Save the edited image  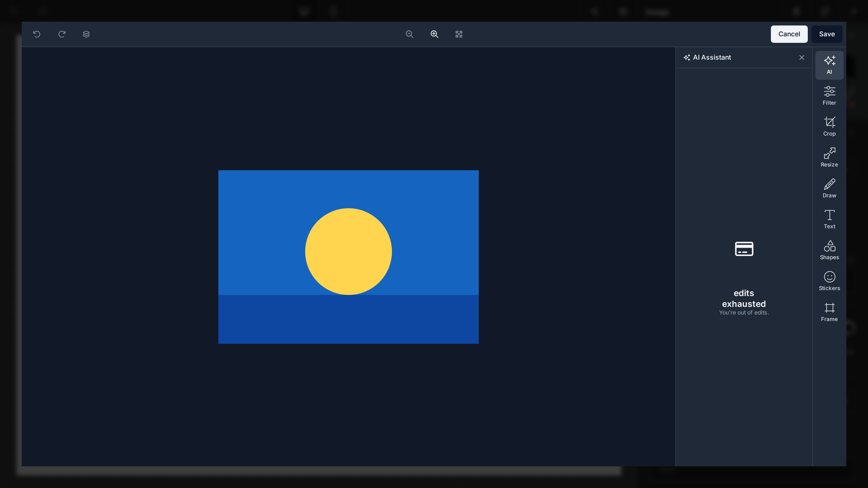(x=827, y=34)
